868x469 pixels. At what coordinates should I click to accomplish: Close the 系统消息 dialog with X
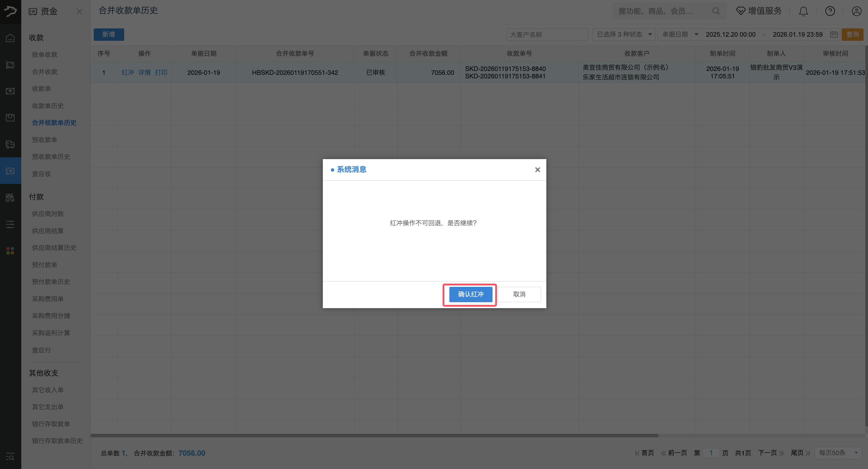(x=537, y=169)
